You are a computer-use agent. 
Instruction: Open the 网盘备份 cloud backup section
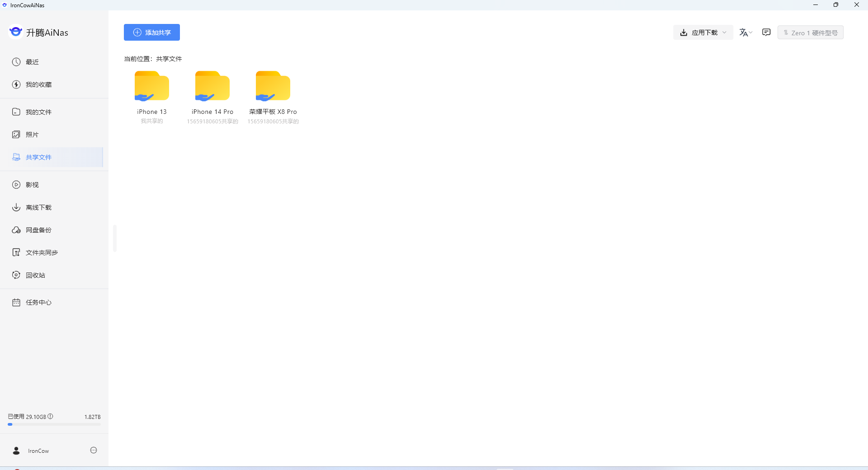click(x=37, y=230)
